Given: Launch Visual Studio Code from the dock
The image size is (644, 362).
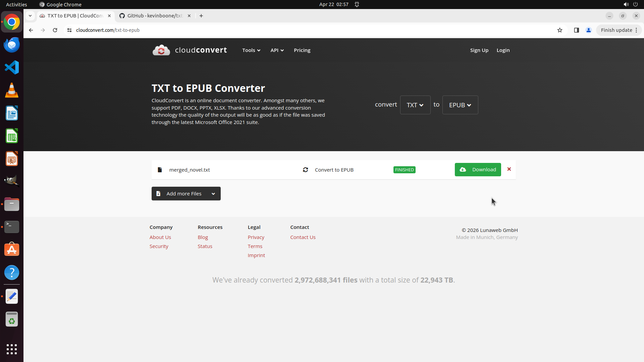Looking at the screenshot, I should pyautogui.click(x=12, y=67).
